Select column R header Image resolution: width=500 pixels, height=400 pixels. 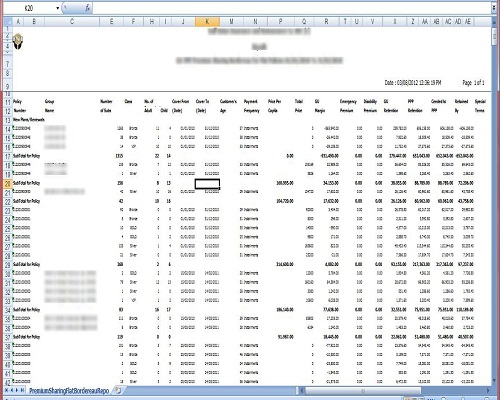coord(326,22)
